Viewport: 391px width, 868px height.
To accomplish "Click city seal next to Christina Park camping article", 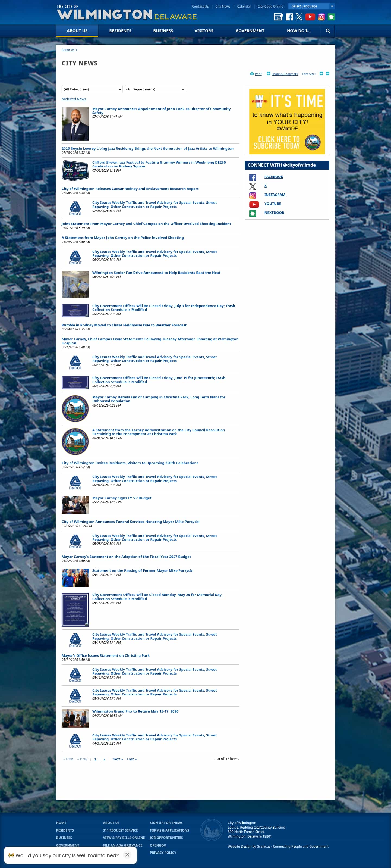I will tap(75, 408).
